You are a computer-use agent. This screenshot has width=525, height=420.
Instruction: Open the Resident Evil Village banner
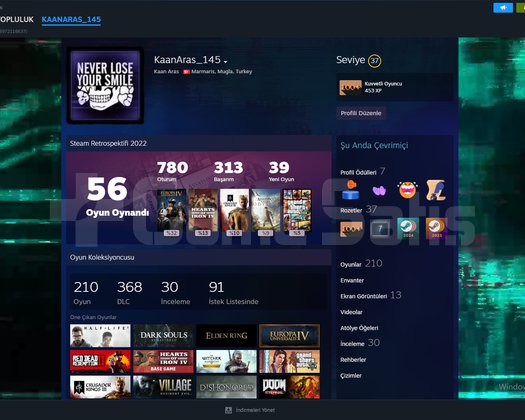pos(163,387)
